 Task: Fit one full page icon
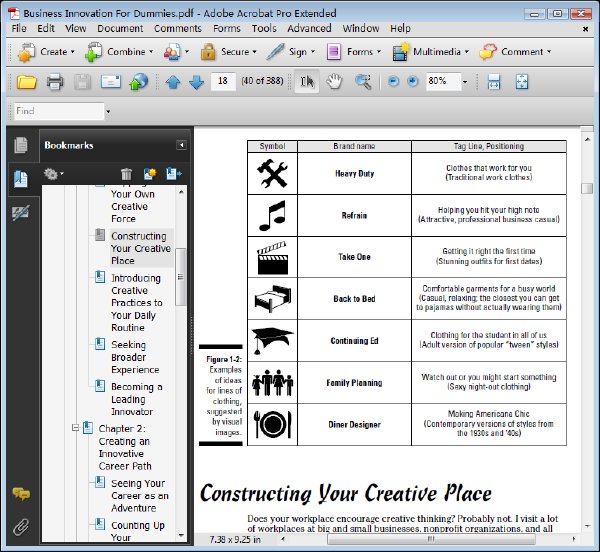(522, 81)
